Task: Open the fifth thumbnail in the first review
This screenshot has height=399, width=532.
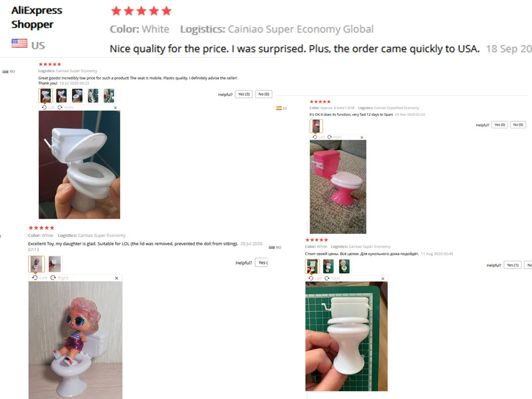Action: [109, 96]
